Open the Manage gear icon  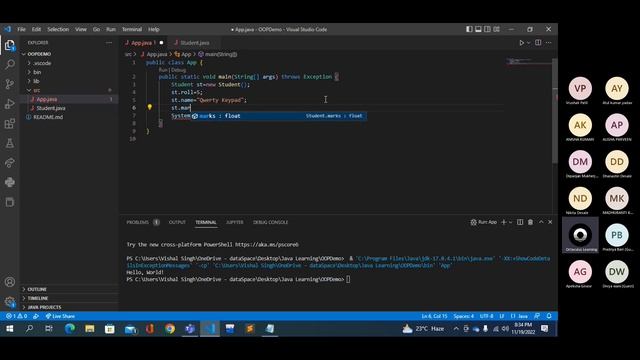coord(10,302)
